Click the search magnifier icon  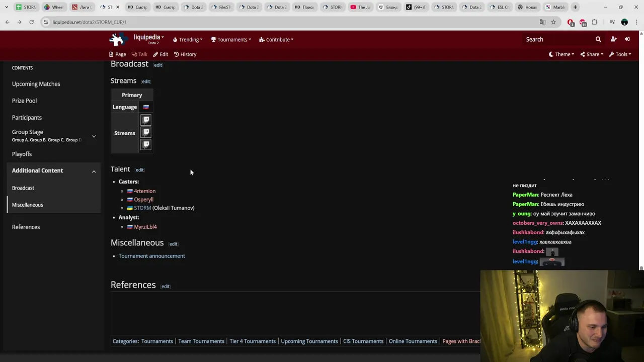point(598,39)
